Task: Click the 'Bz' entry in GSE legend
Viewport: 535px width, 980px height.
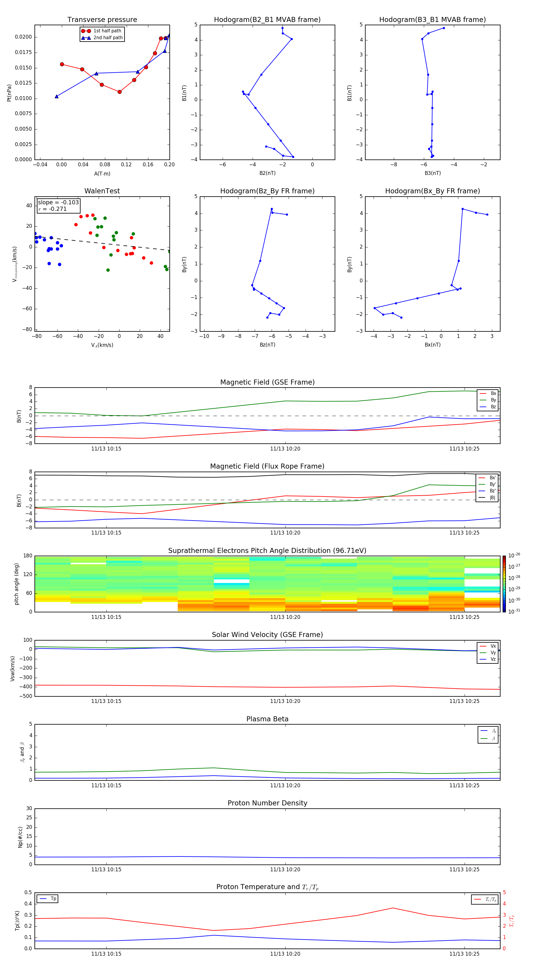Action: [x=488, y=407]
